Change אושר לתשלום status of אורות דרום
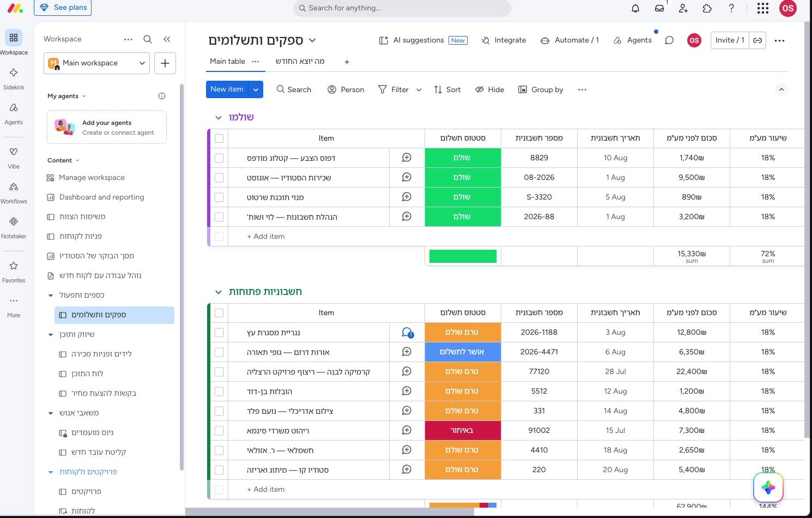This screenshot has height=518, width=812. [x=463, y=352]
